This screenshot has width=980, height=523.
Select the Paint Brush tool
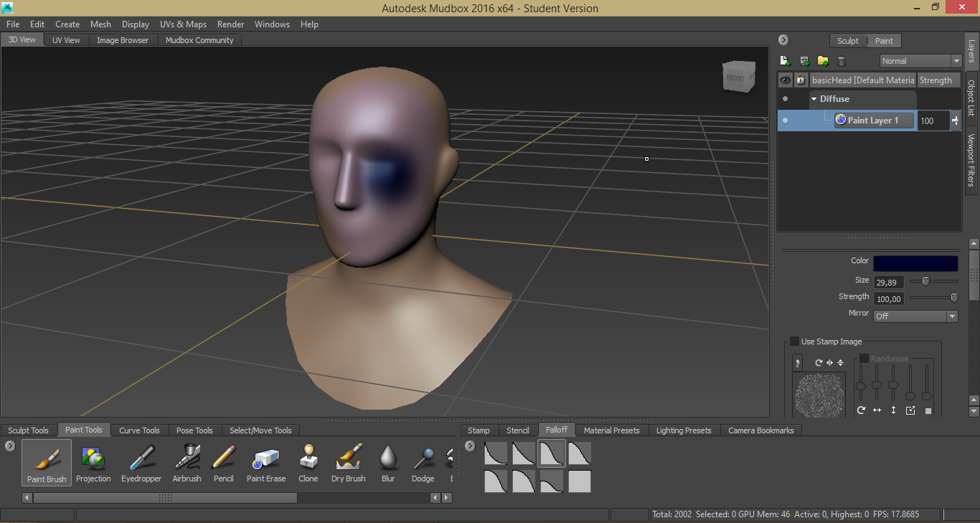click(x=47, y=463)
